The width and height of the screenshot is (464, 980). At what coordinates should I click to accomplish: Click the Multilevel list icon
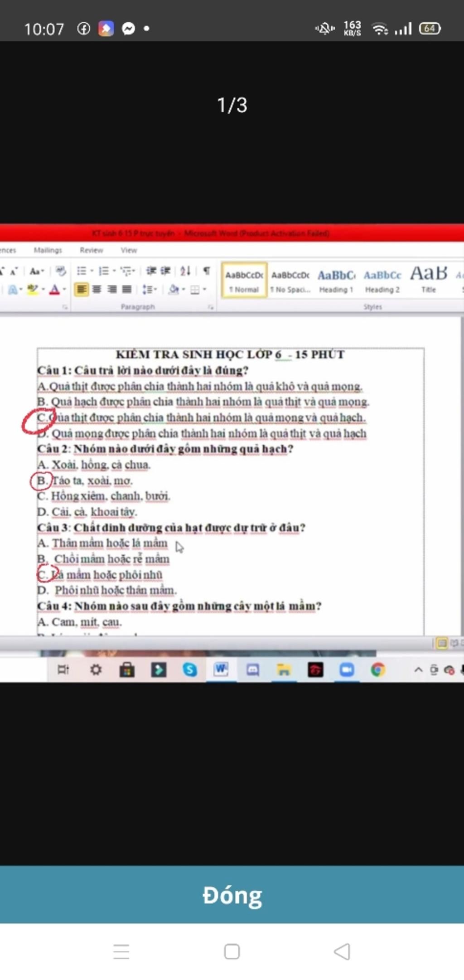[126, 271]
